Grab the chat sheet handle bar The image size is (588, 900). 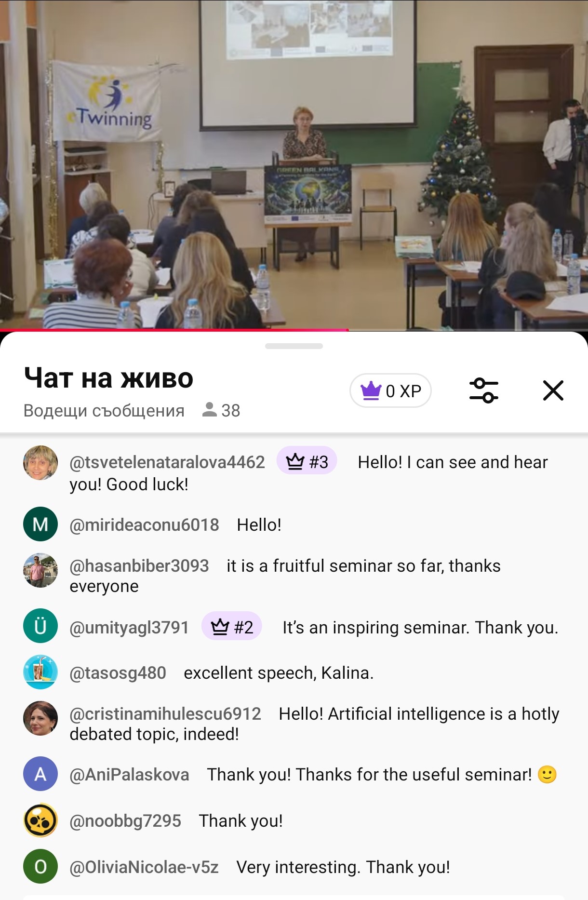coord(294,346)
